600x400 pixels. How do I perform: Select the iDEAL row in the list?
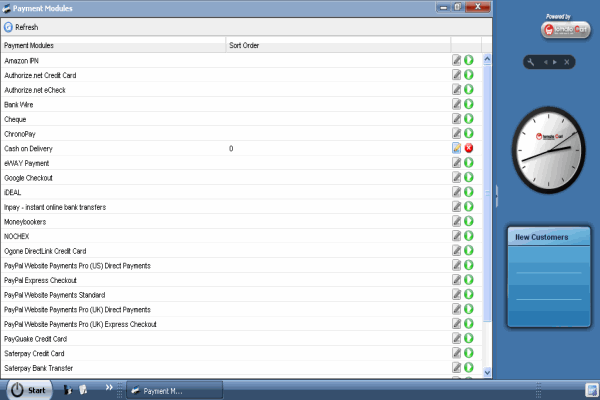(x=14, y=192)
